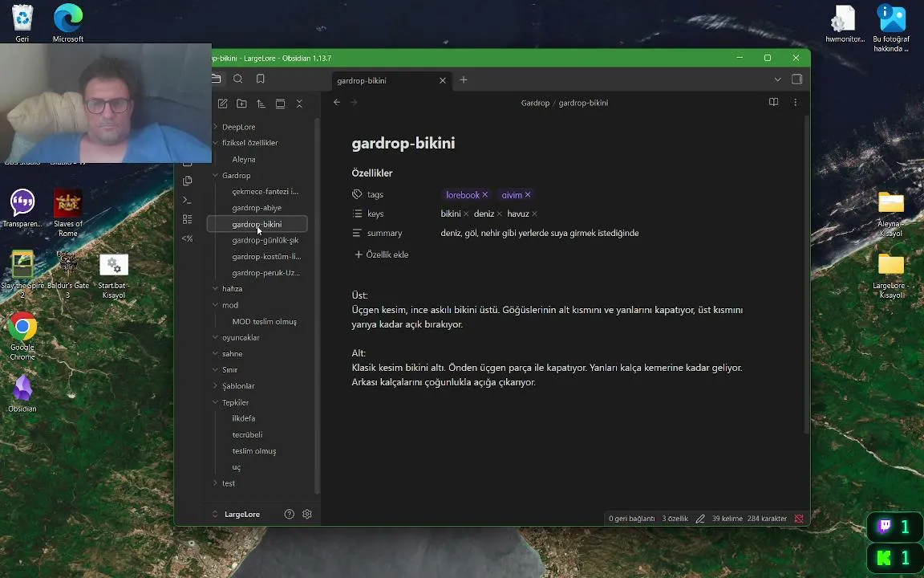Click the pencil edit-mode status bar icon
Image resolution: width=924 pixels, height=578 pixels.
(x=700, y=519)
